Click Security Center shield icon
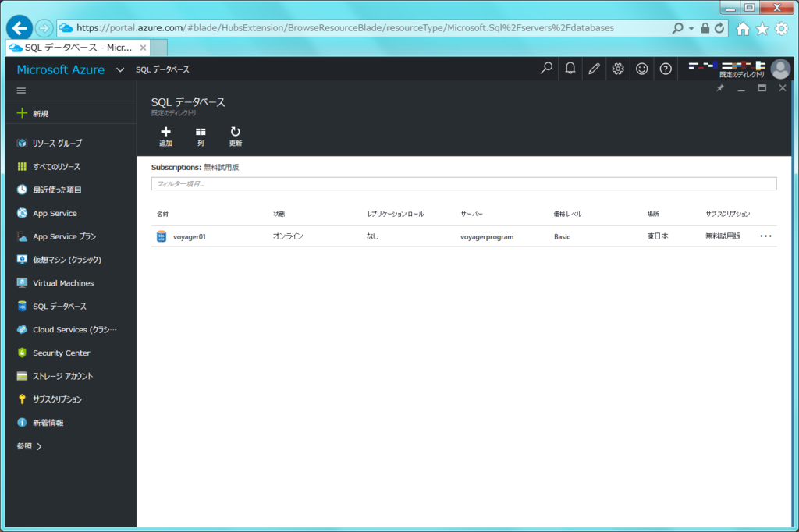799x532 pixels. click(22, 353)
